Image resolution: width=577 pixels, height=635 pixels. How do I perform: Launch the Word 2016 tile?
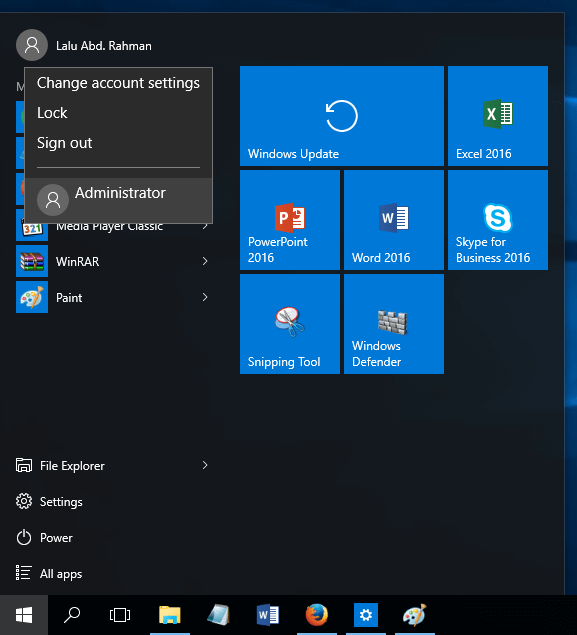394,220
